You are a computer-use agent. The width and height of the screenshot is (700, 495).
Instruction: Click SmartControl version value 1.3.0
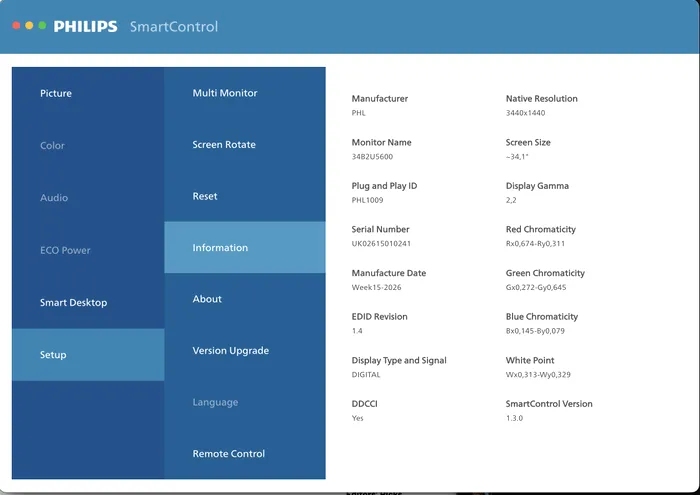click(514, 418)
